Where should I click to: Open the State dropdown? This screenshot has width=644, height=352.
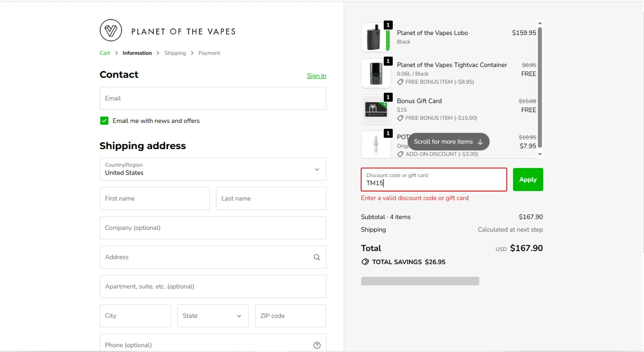213,316
